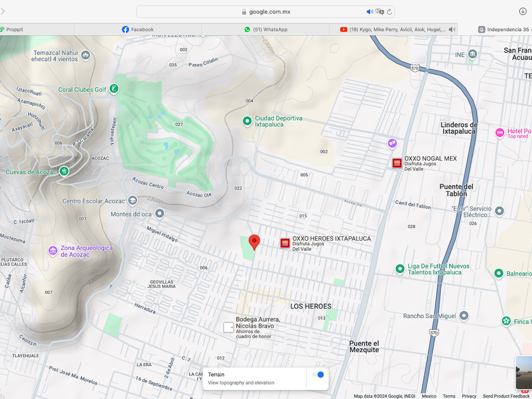Select the OXXO NOGAL MEX store icon

click(x=397, y=163)
